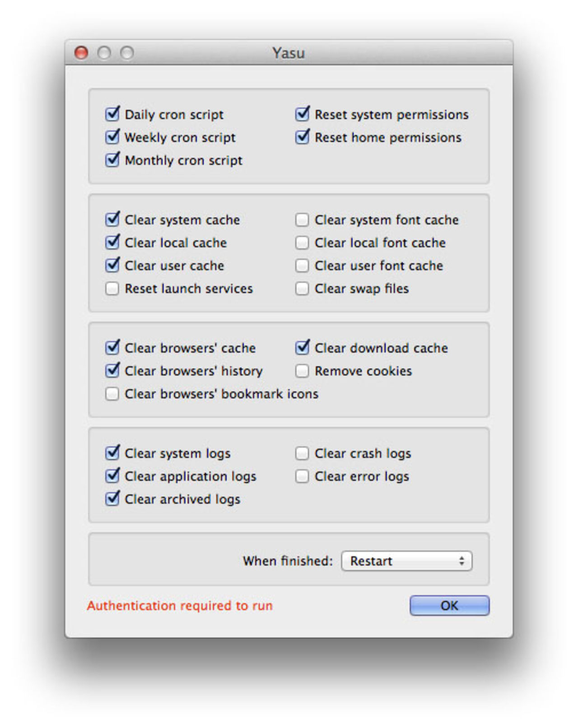Disable Reset home permissions

click(x=302, y=137)
